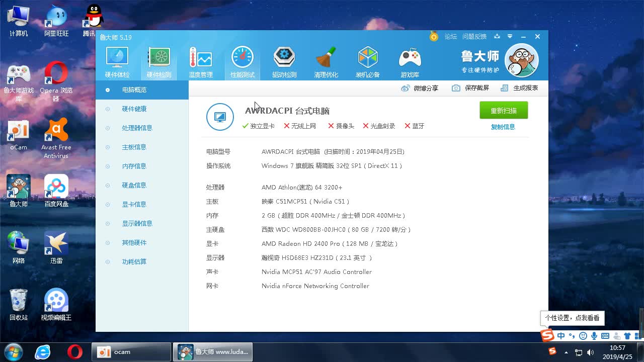This screenshot has height=362, width=644.
Task: Select 其他硬件 in the sidebar
Action: click(142, 243)
